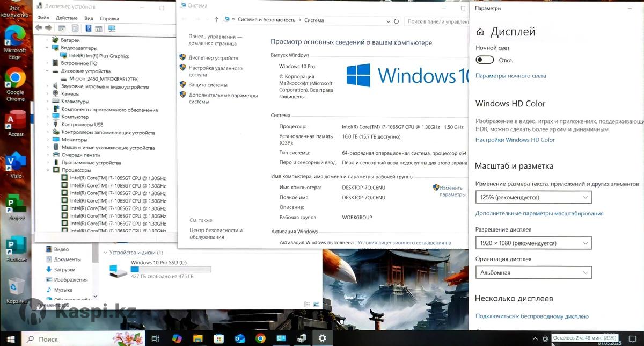
Task: Open the Действие menu
Action: click(67, 18)
